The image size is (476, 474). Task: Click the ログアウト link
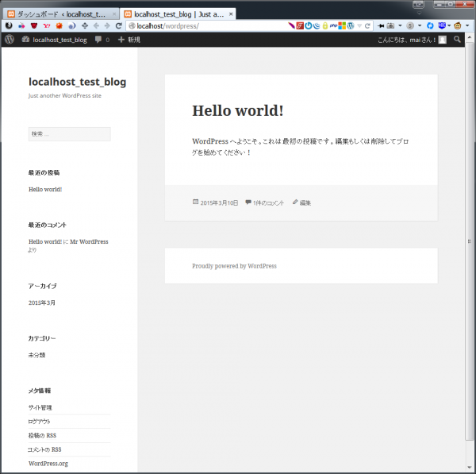39,422
